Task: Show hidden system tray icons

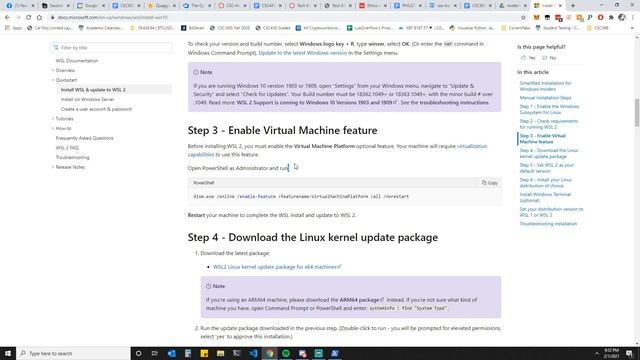Action: click(597, 353)
